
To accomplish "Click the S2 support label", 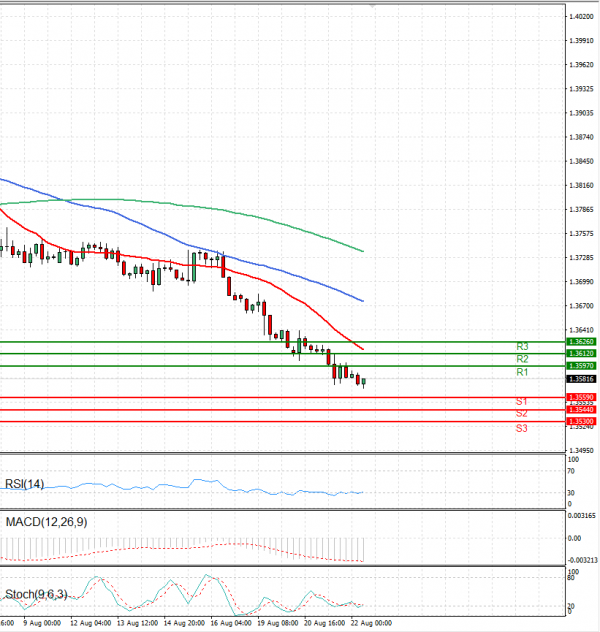I will 521,414.
